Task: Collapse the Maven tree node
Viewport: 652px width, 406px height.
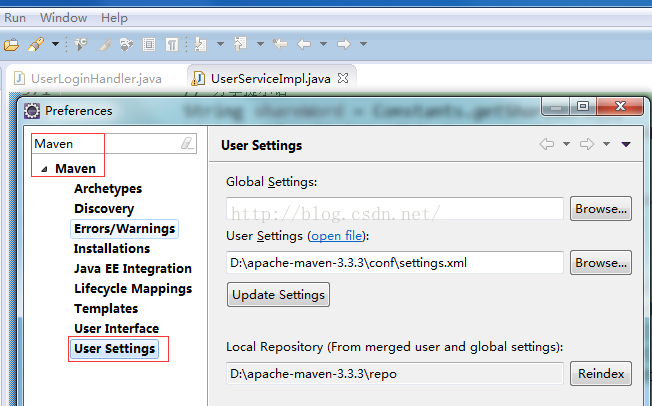Action: pyautogui.click(x=44, y=169)
